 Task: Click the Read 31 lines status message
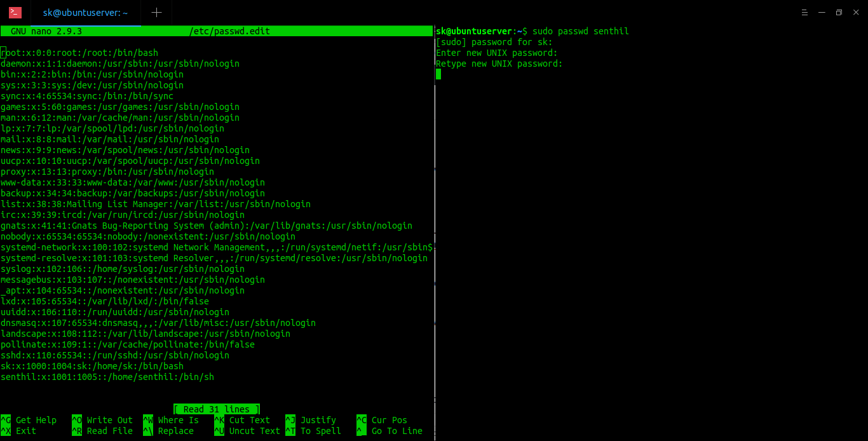[216, 409]
